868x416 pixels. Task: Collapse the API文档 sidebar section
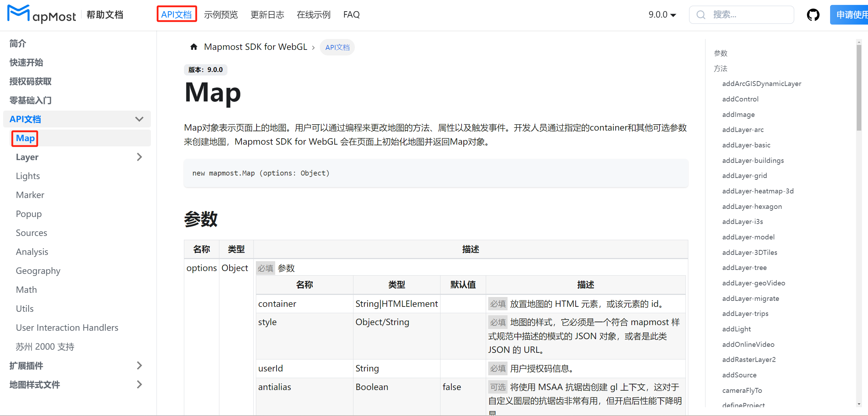(x=139, y=119)
